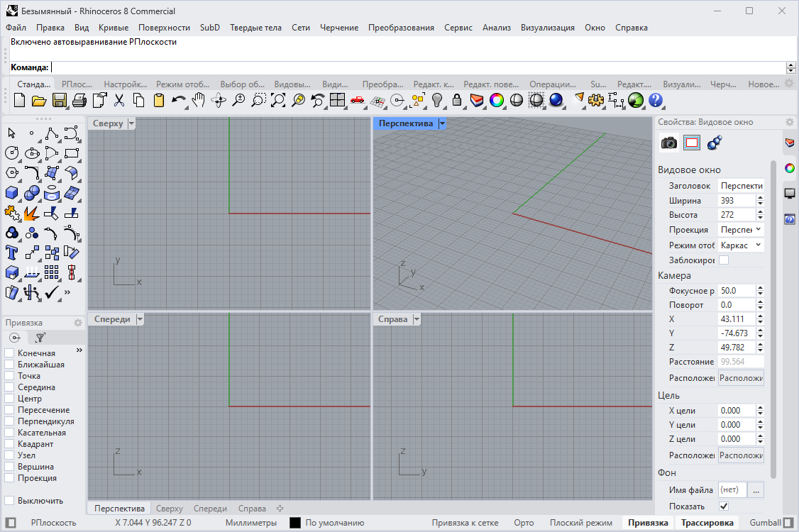Activate the Pan hand tool
The height and width of the screenshot is (532, 799).
pos(198,101)
